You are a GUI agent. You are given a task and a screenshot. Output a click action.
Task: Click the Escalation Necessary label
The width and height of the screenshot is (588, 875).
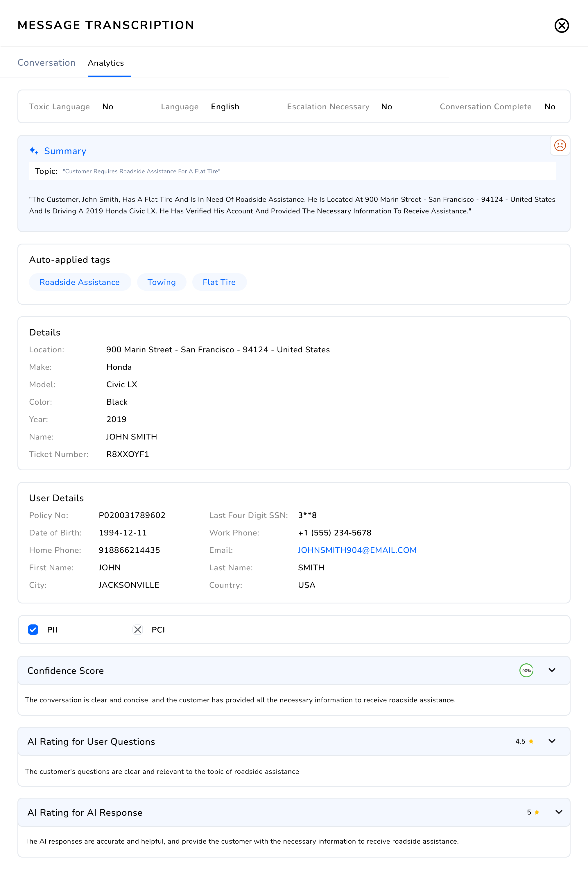point(328,107)
